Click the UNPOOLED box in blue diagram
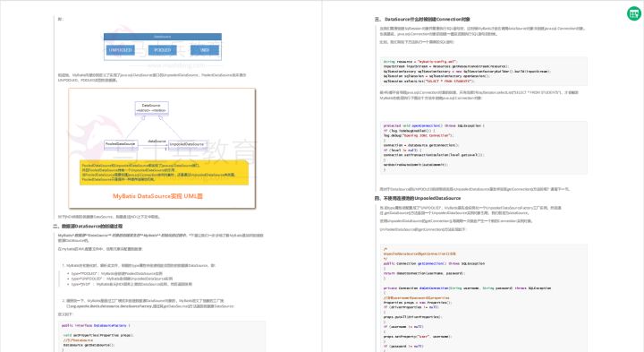Screen dimensions: 644x352 click(121, 50)
